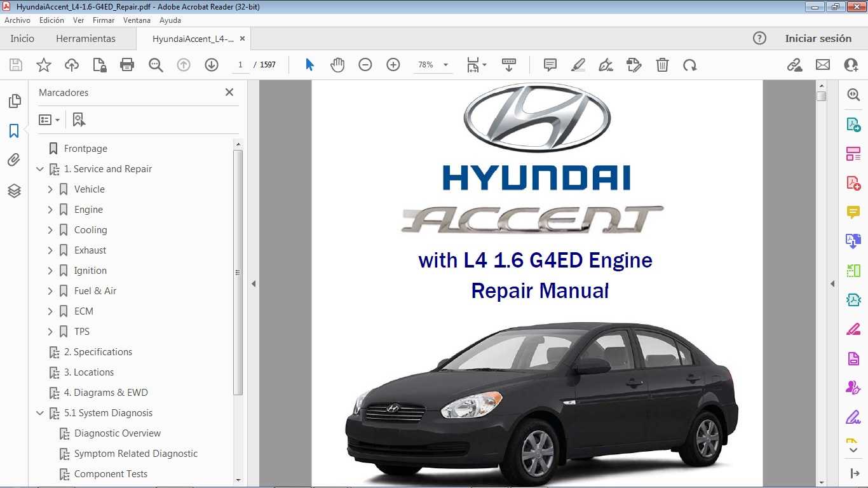Expand the Fuel & Air bookmark
The image size is (868, 488).
(x=50, y=291)
